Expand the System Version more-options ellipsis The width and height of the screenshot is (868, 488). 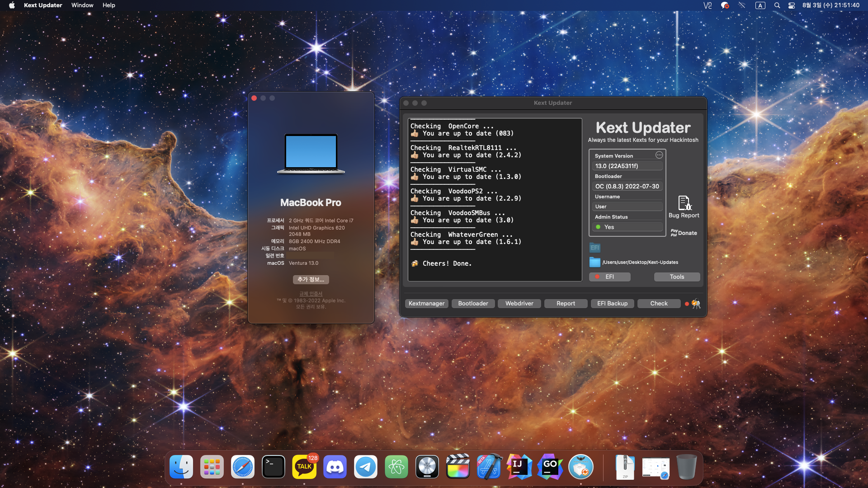[659, 155]
